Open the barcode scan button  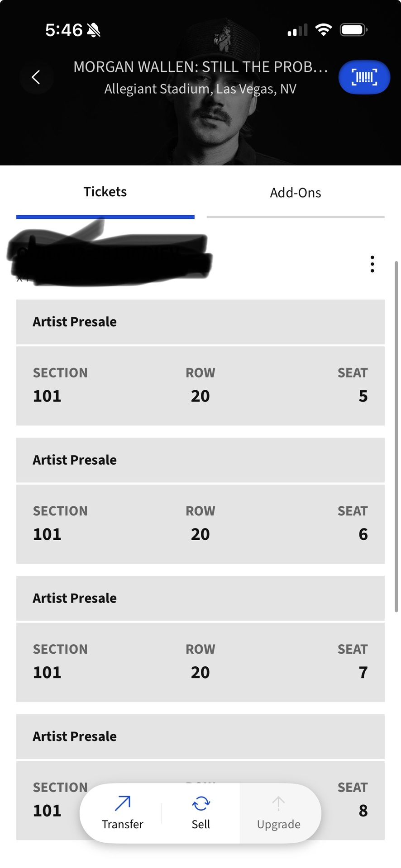364,77
